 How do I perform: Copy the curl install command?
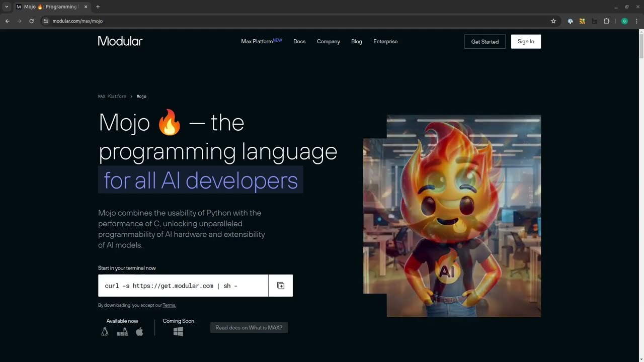(x=281, y=286)
